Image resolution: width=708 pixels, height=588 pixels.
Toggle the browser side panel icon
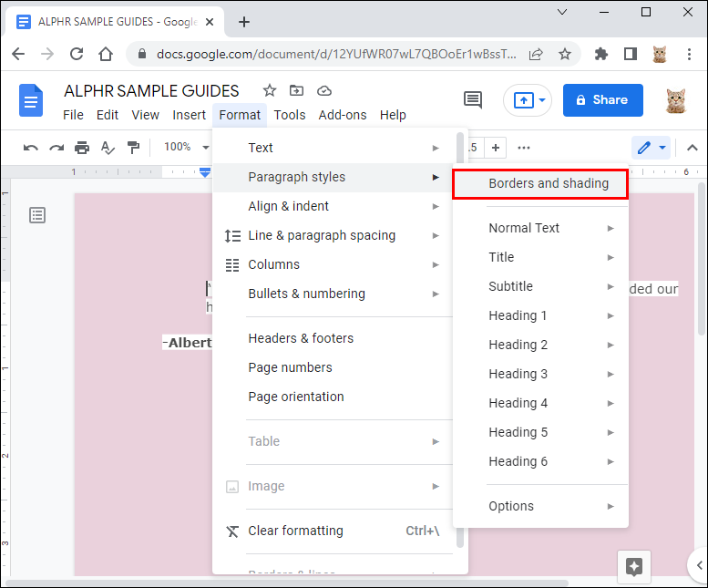[x=631, y=54]
